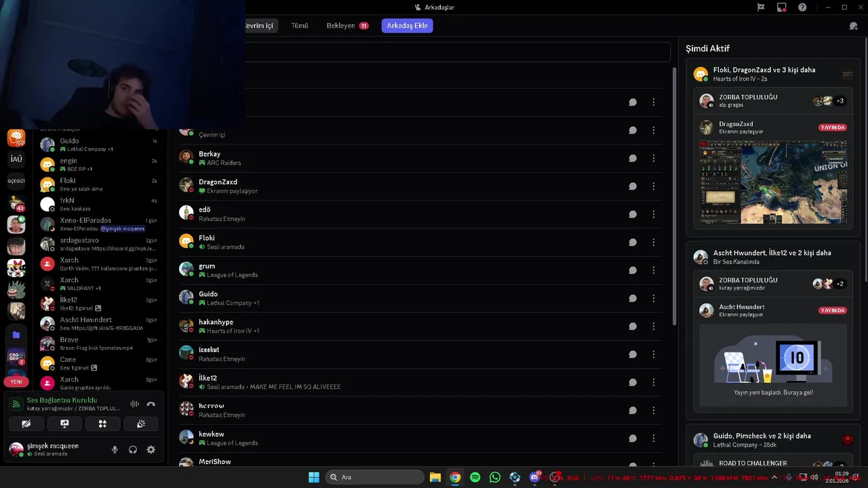Open Chrome from the taskbar
This screenshot has width=868, height=488.
point(455,477)
